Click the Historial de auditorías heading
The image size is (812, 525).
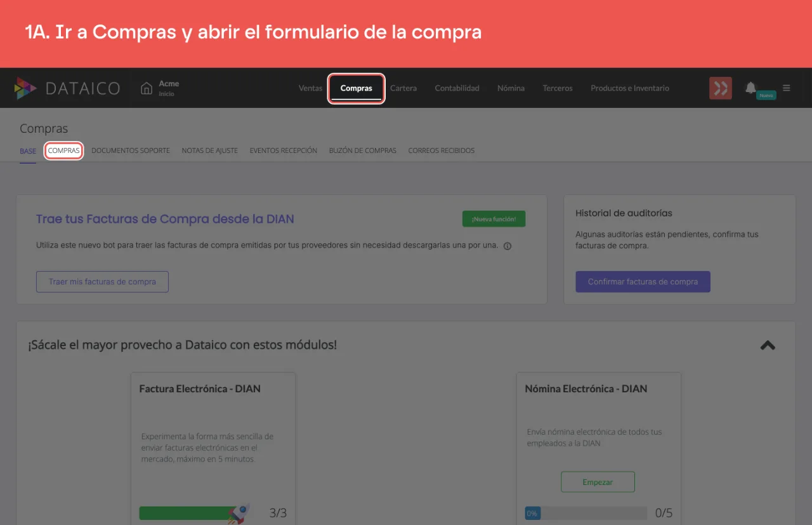(624, 213)
